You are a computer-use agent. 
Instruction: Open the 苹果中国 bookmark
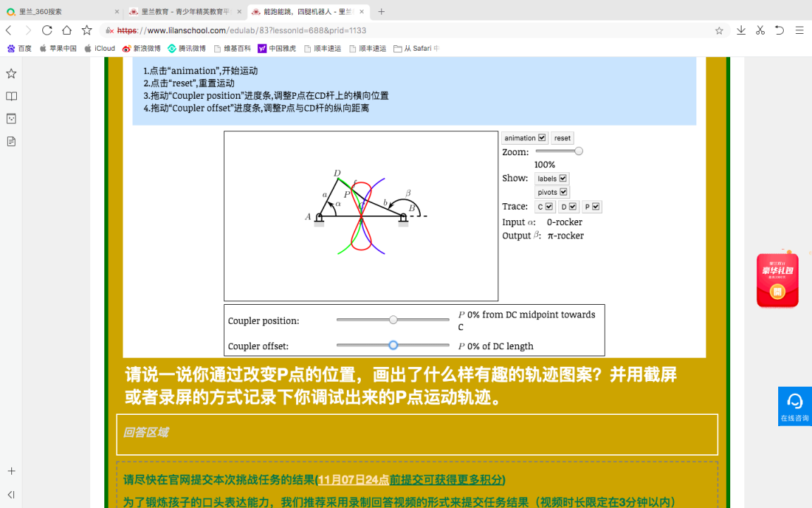(x=58, y=48)
